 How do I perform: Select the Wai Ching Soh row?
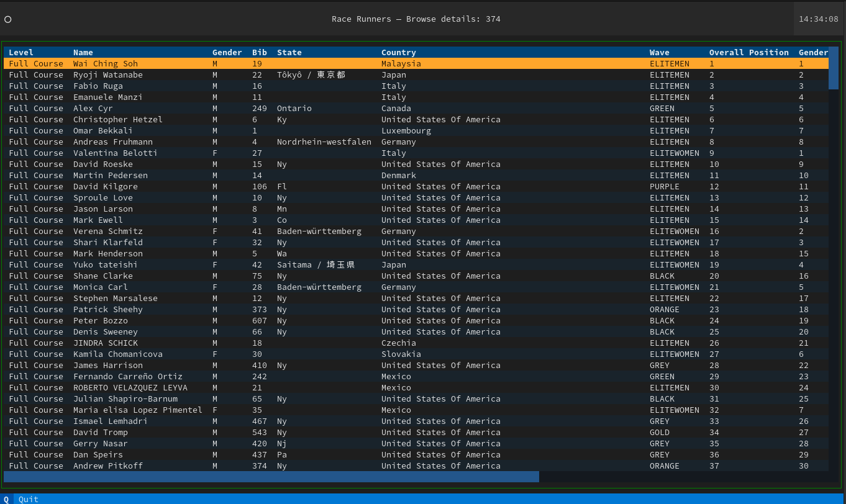tap(416, 64)
